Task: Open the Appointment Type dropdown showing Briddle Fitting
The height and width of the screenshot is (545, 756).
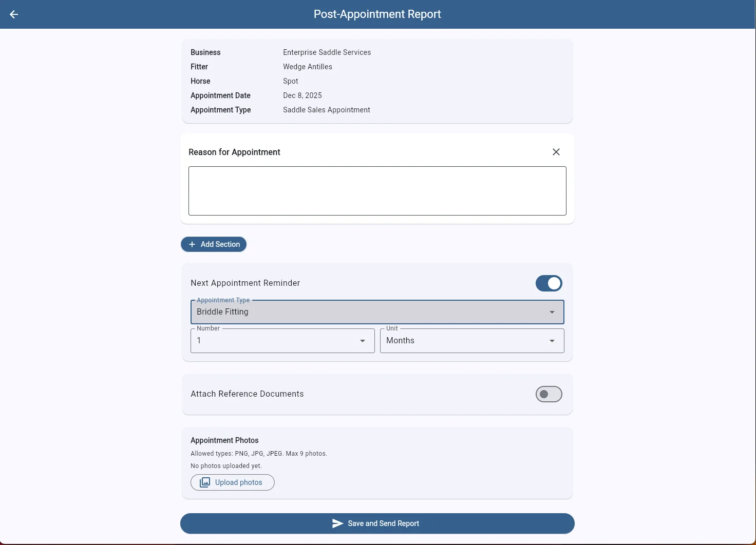Action: 377,312
